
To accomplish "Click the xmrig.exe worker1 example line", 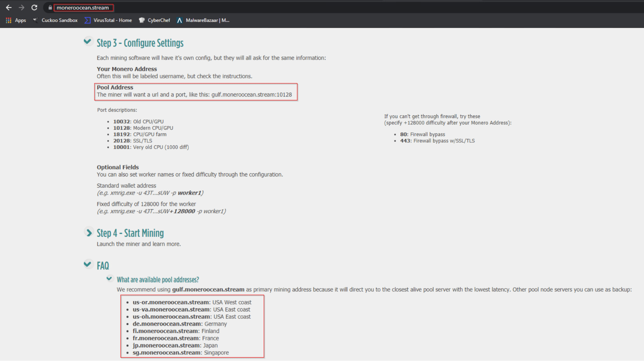I will coord(150,193).
